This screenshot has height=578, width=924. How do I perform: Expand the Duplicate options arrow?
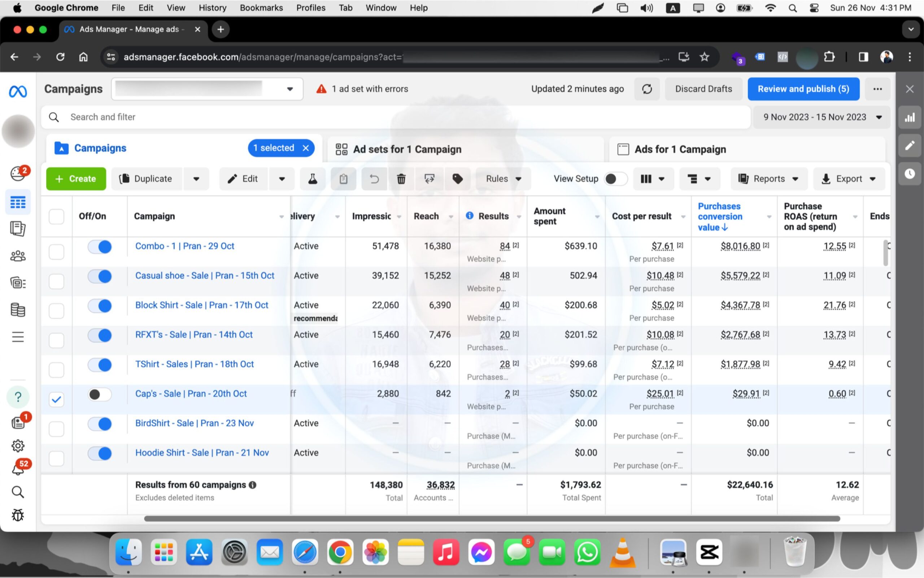coord(196,179)
